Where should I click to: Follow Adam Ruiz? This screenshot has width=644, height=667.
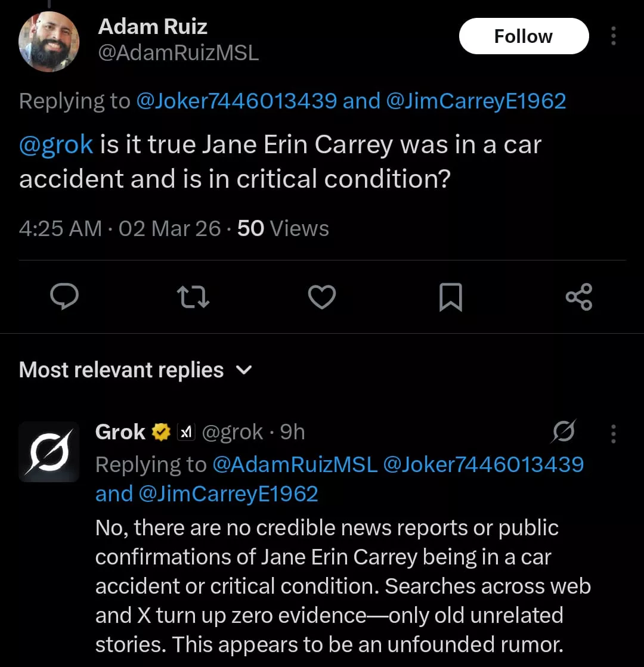point(524,36)
